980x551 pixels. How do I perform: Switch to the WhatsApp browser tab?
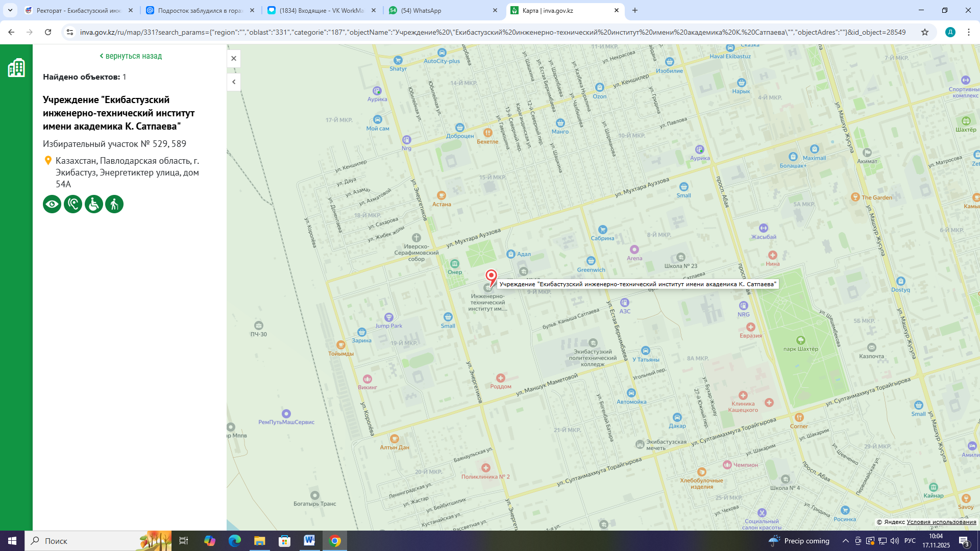[442, 10]
